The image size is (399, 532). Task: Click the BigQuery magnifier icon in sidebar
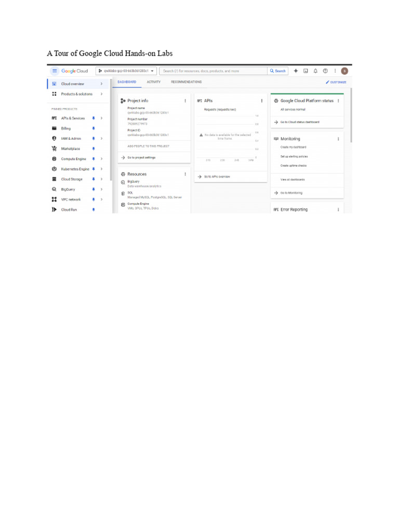[54, 189]
